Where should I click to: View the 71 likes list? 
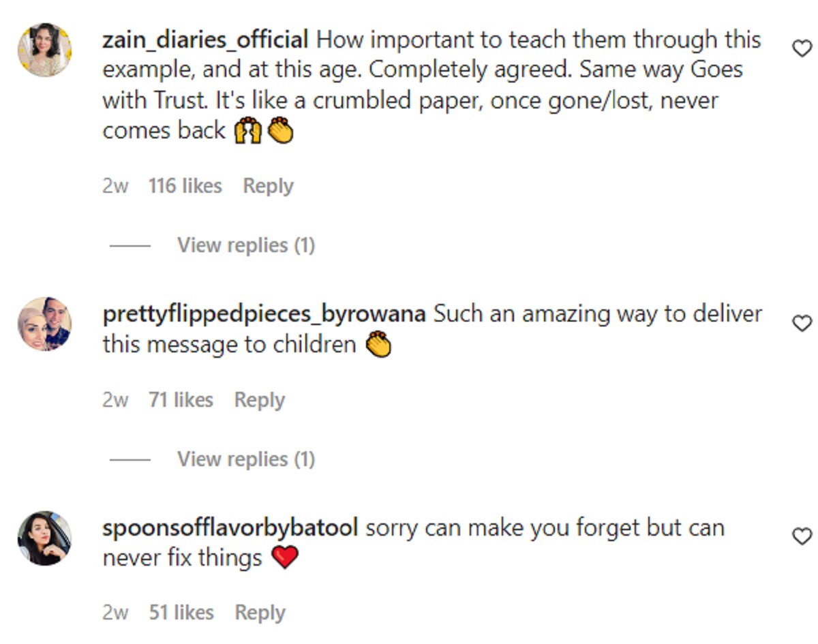click(181, 400)
